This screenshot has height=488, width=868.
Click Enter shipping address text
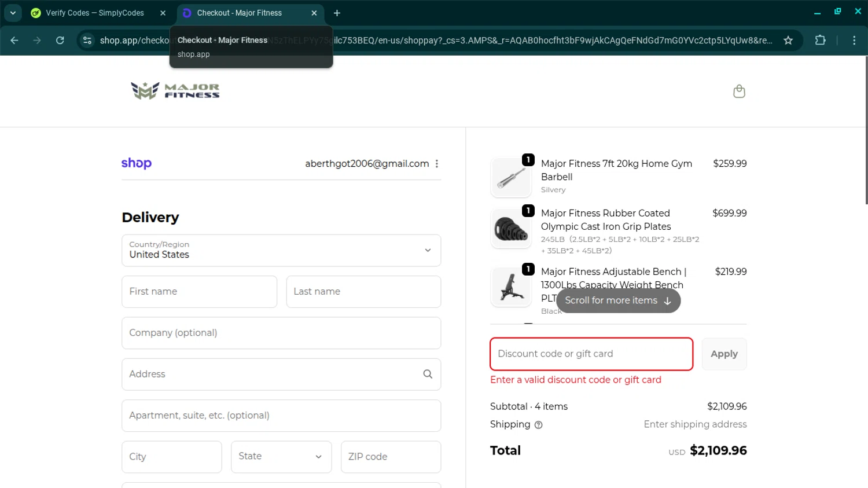point(695,424)
